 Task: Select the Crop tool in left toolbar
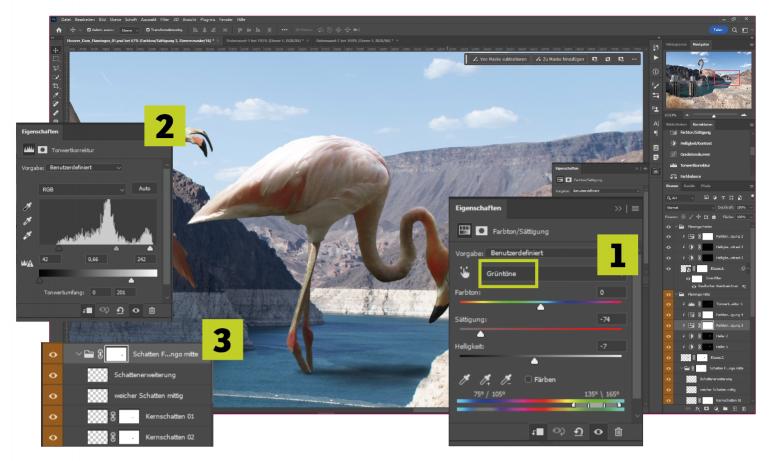click(55, 86)
